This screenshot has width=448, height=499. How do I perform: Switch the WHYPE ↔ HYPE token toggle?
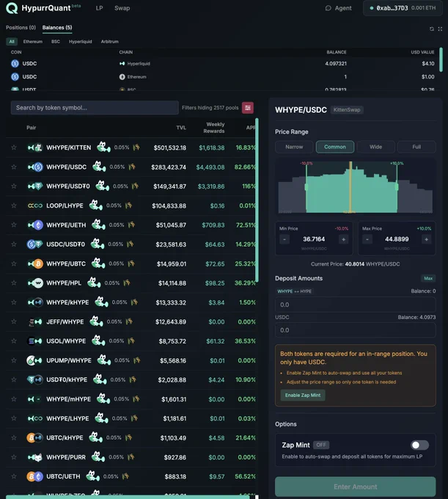click(x=295, y=291)
